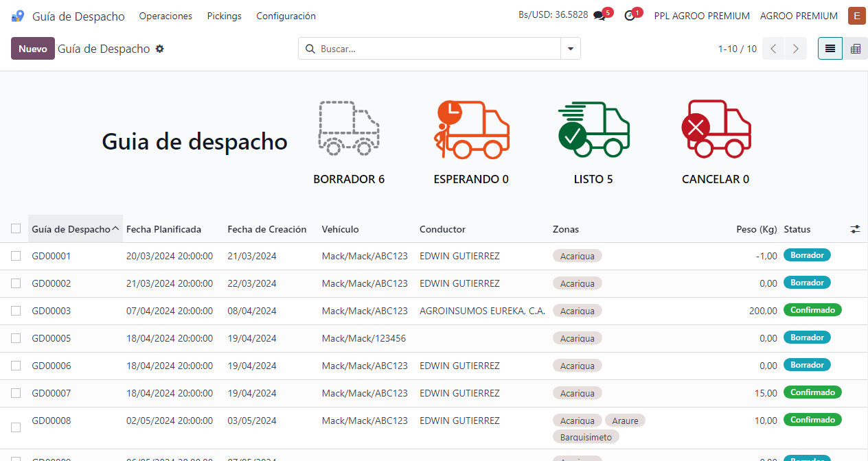Open the chat messages icon
Viewport: 868px width, 461px height.
coord(599,16)
